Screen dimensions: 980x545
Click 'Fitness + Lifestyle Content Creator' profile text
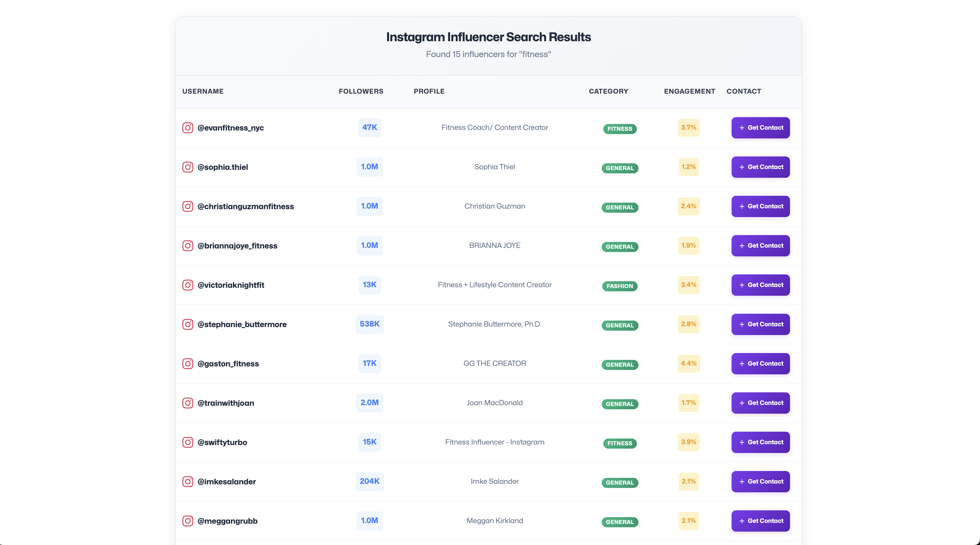[x=495, y=285]
